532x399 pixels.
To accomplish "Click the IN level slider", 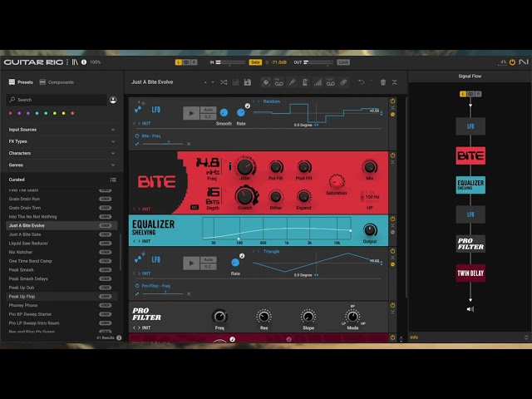I will (230, 62).
